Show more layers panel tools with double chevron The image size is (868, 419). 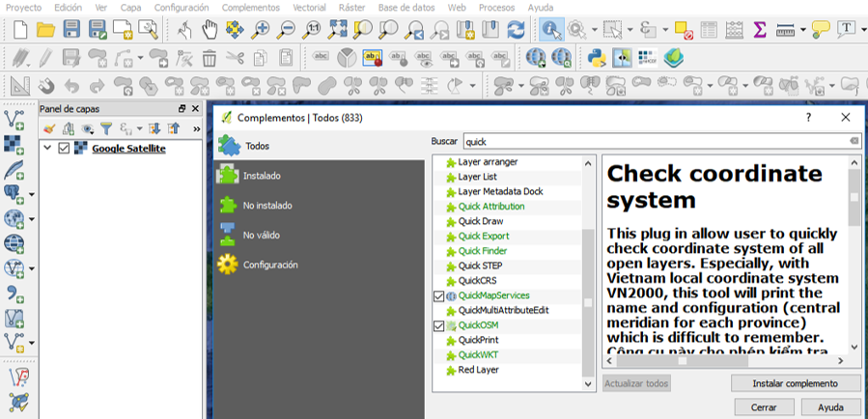[196, 128]
